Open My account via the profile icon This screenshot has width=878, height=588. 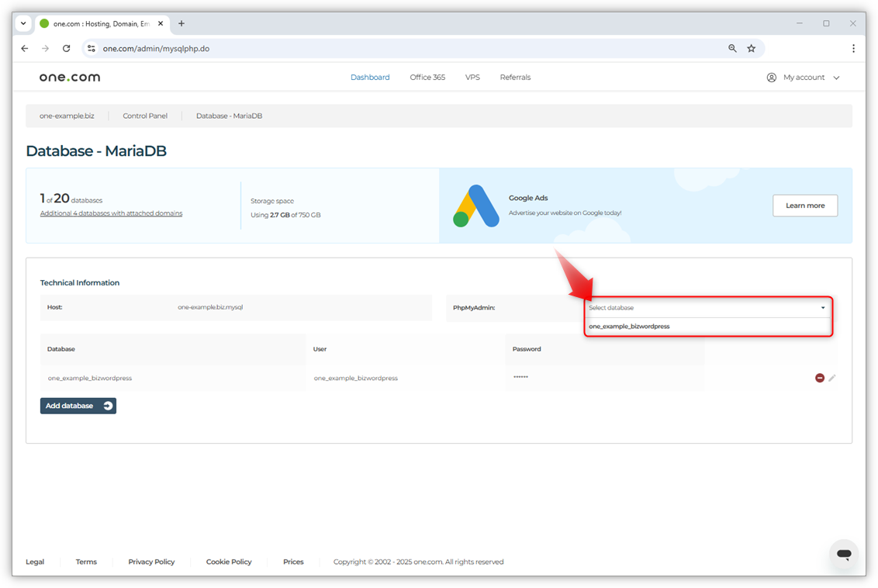[771, 77]
